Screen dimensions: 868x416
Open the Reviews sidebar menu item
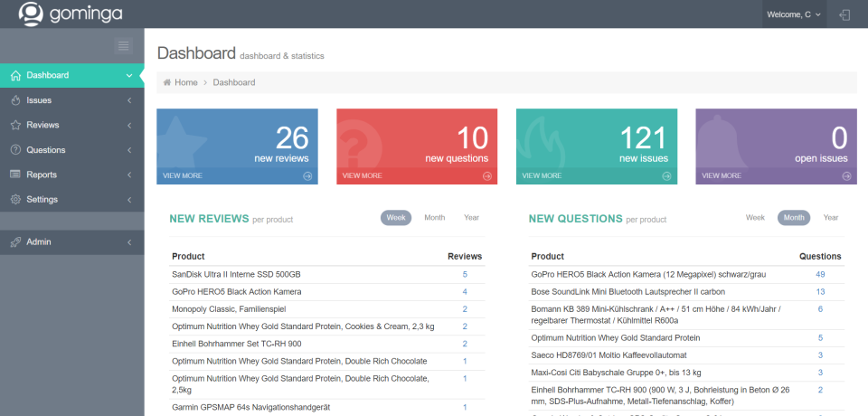pos(72,125)
